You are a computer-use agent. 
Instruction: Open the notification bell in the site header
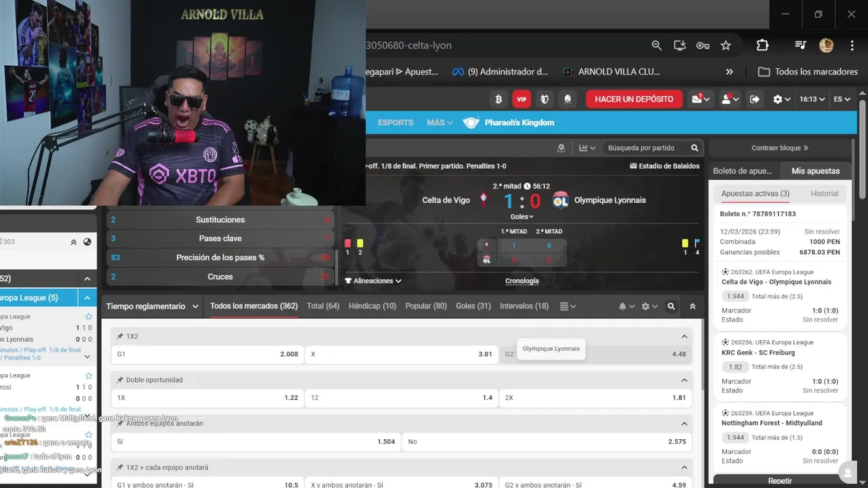click(568, 99)
